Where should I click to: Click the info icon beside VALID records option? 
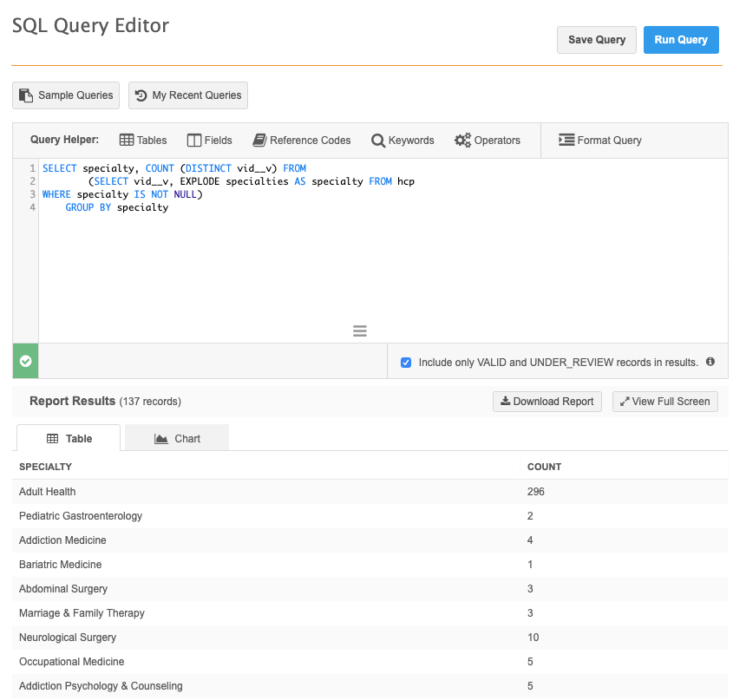(x=710, y=362)
